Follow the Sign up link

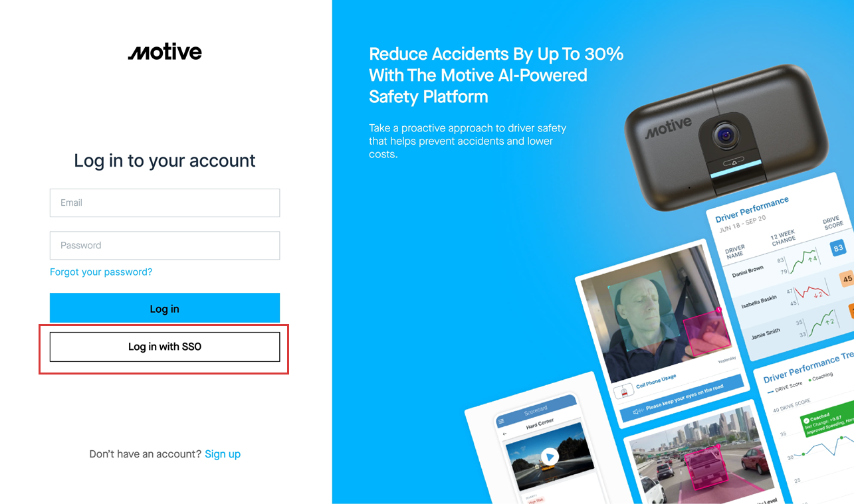(223, 454)
